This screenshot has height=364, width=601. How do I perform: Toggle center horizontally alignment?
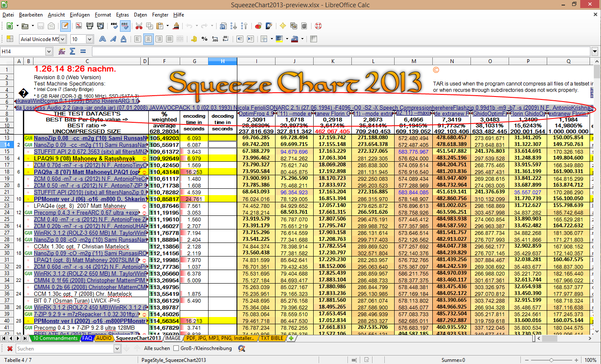148,39
